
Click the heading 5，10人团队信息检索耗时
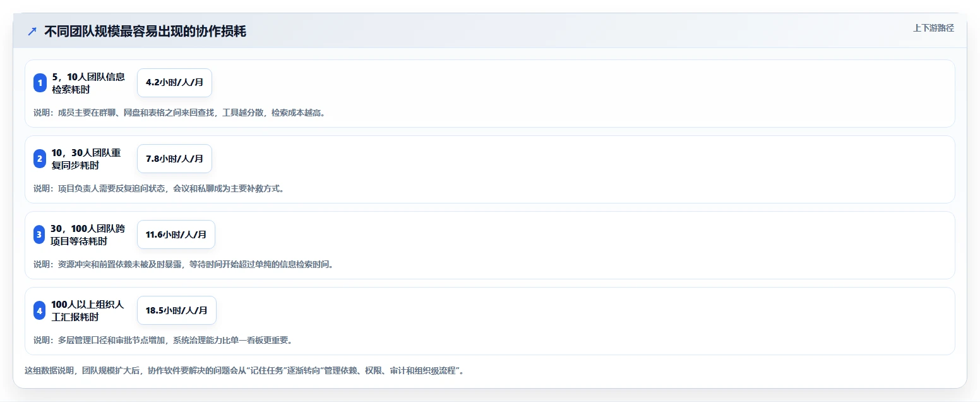pyautogui.click(x=88, y=83)
